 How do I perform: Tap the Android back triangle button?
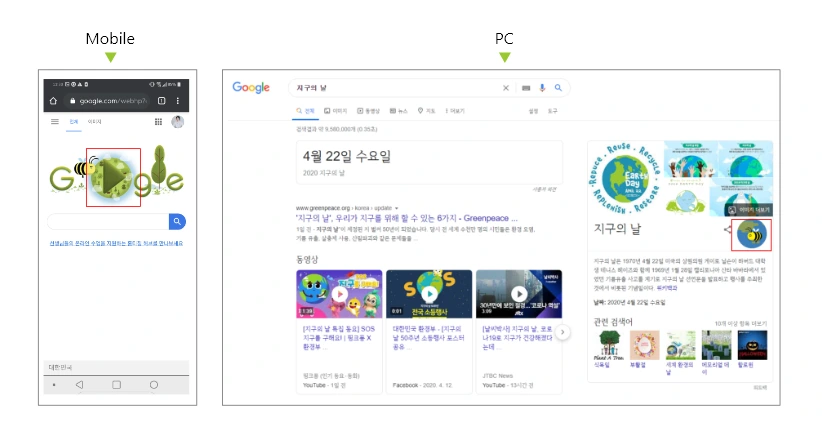pyautogui.click(x=79, y=385)
